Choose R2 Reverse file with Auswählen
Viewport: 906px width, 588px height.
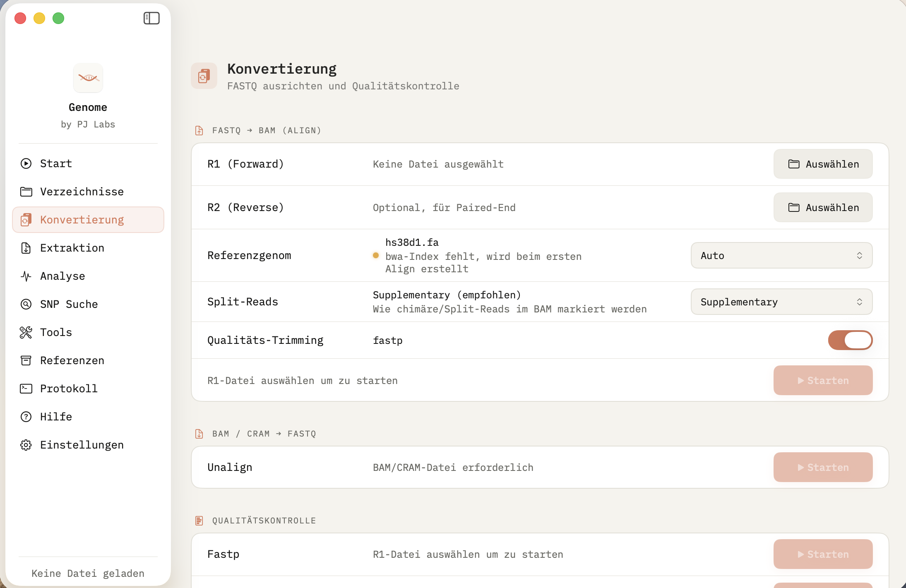tap(823, 208)
